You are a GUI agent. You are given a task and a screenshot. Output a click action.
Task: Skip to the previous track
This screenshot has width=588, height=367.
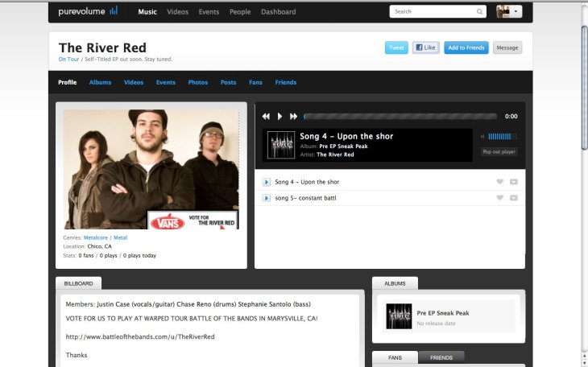266,117
